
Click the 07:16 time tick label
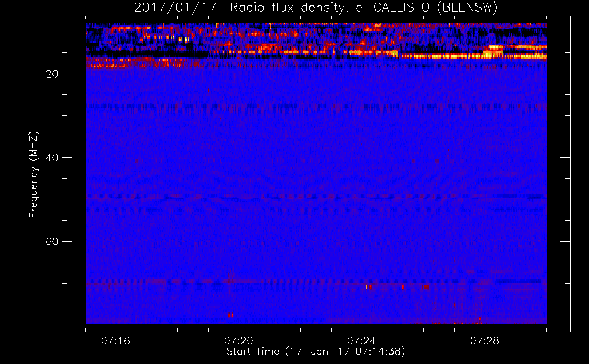116,341
